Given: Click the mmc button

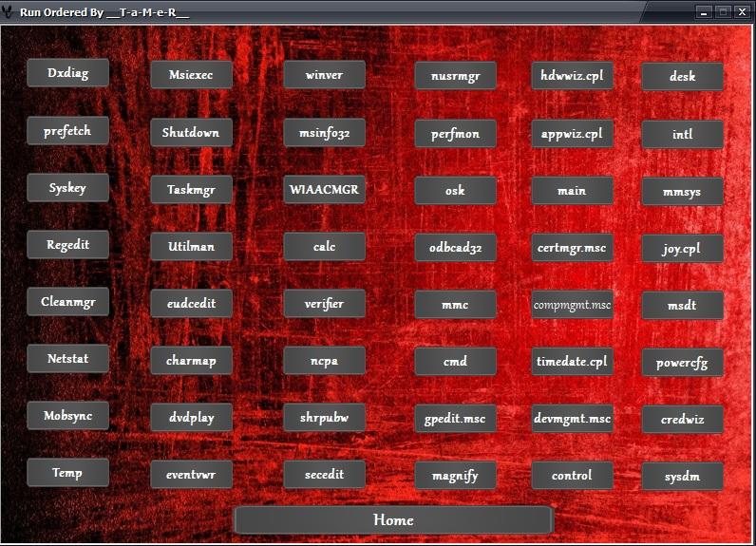Looking at the screenshot, I should (x=456, y=305).
